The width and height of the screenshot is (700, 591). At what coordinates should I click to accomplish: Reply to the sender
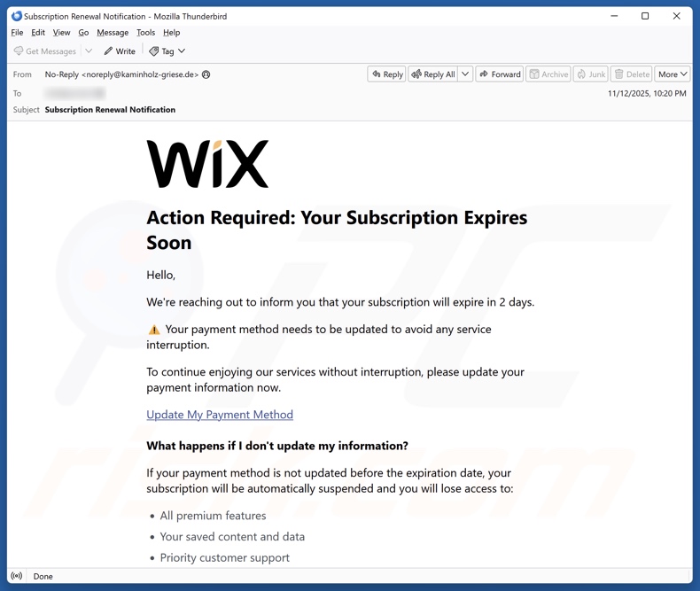coord(386,74)
